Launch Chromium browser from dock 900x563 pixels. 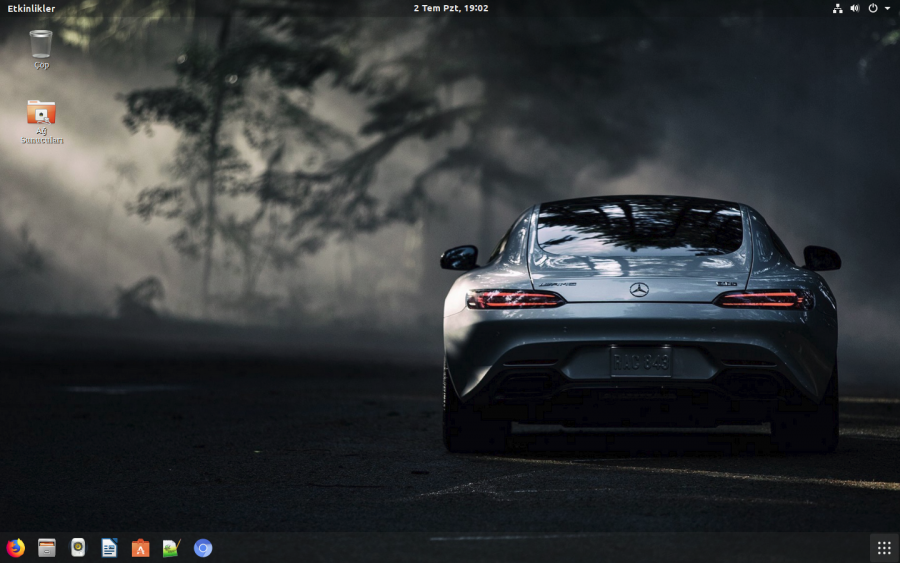tap(203, 548)
